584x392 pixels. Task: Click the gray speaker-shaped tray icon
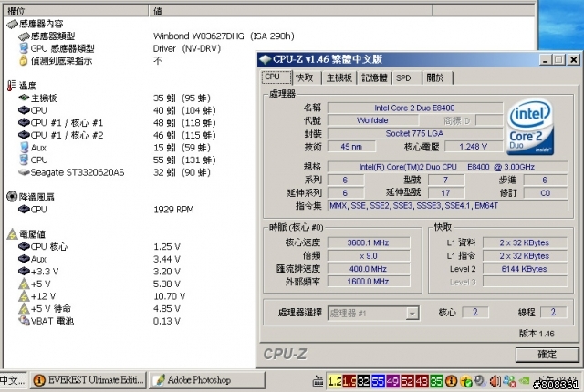coord(480,380)
